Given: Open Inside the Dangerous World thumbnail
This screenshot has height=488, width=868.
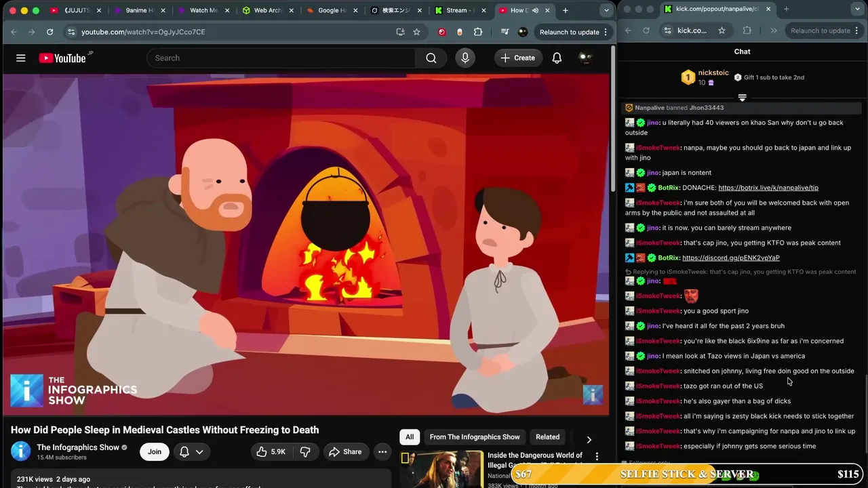Looking at the screenshot, I should (441, 469).
